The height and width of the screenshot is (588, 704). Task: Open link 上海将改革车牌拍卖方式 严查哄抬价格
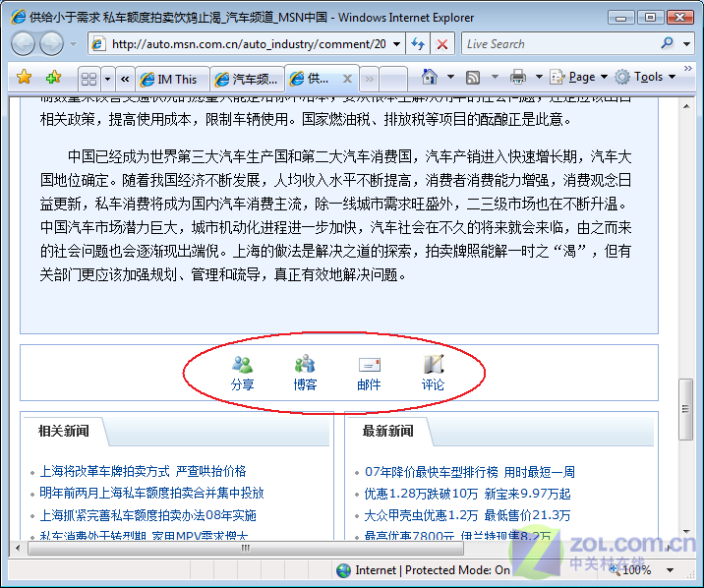tap(144, 471)
